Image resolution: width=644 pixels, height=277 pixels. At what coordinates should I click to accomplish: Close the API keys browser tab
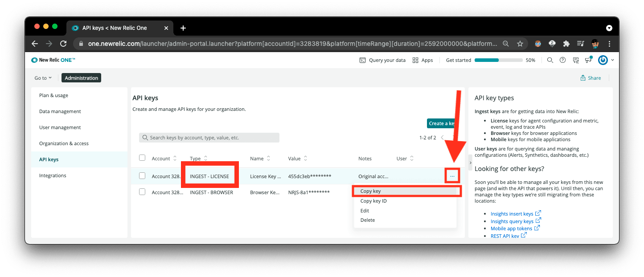(x=166, y=28)
